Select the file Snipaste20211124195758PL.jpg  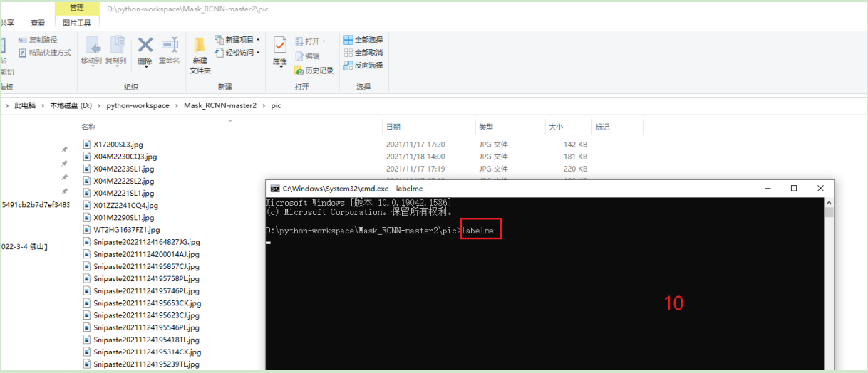146,278
